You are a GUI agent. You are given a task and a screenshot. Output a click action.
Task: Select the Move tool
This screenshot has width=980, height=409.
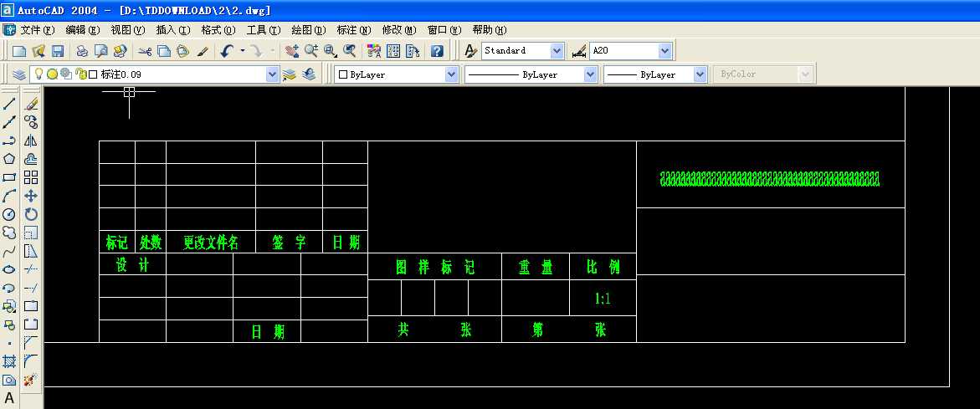[x=31, y=196]
